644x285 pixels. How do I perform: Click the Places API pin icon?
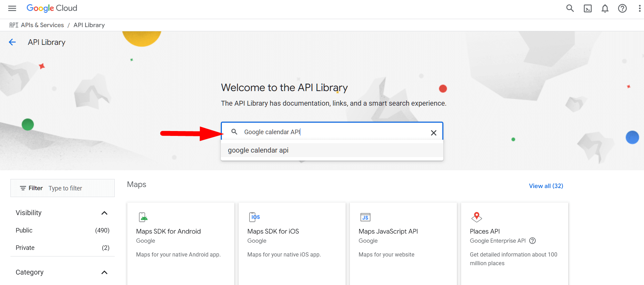477,217
